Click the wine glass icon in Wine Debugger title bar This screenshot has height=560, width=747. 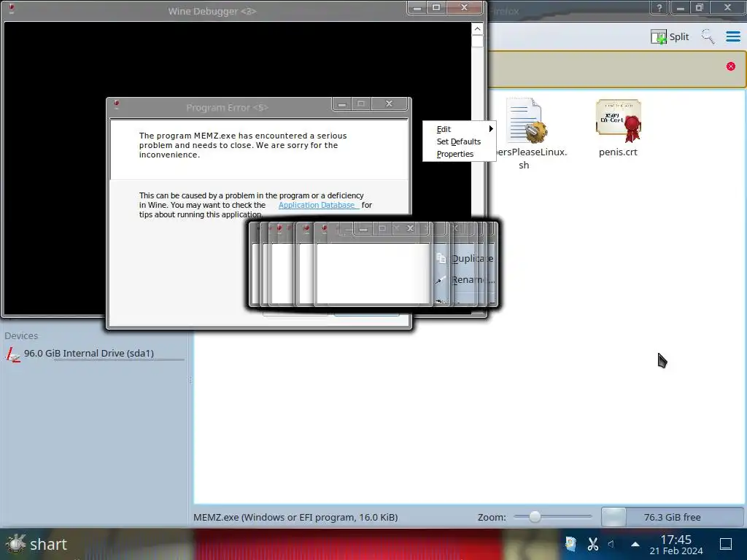coord(12,8)
